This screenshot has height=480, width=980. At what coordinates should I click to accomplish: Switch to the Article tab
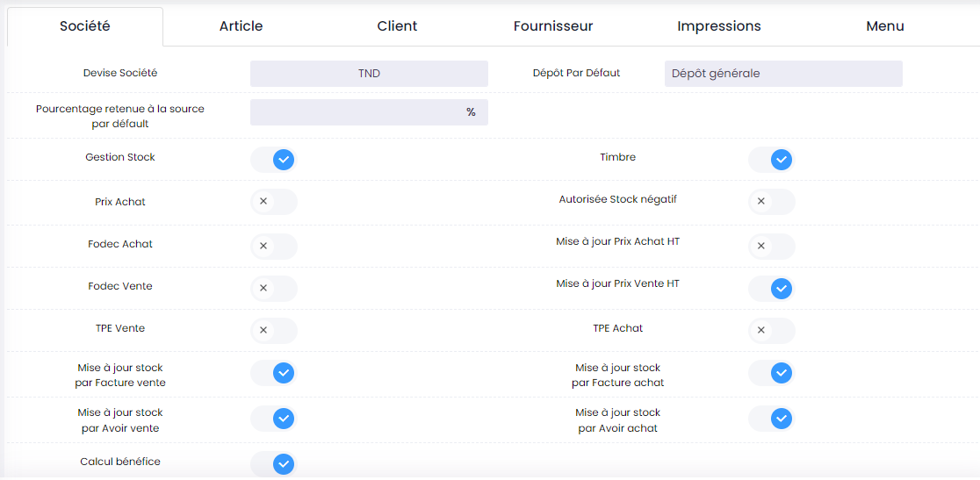point(241,26)
